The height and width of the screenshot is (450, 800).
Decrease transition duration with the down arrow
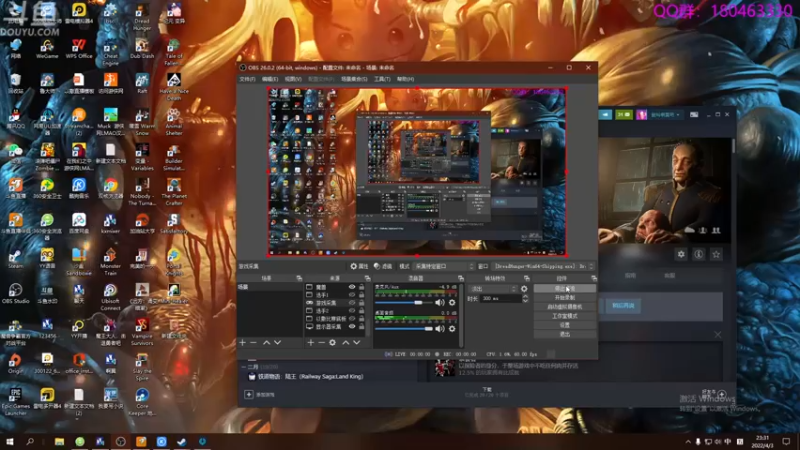pyautogui.click(x=525, y=301)
